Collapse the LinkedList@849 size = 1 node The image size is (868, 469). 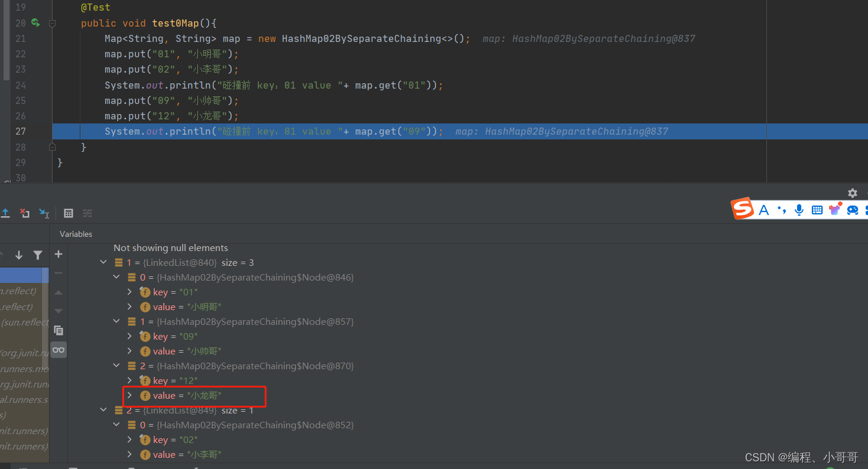[x=103, y=410]
